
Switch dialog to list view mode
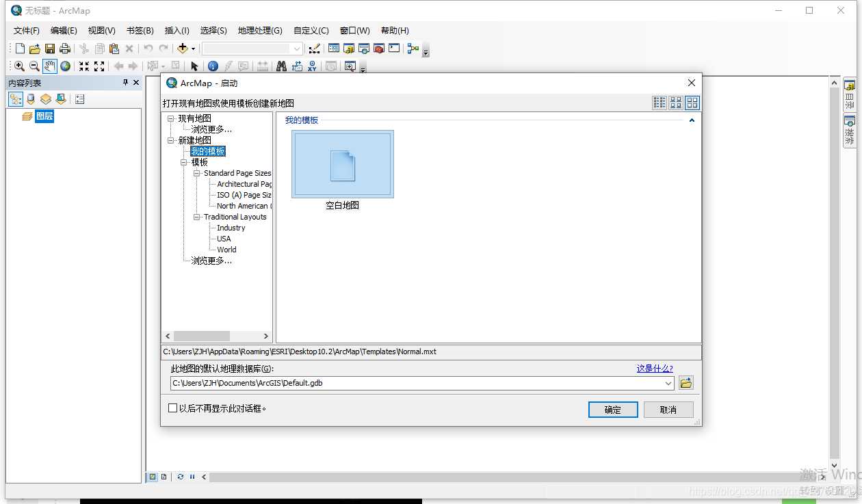[659, 103]
